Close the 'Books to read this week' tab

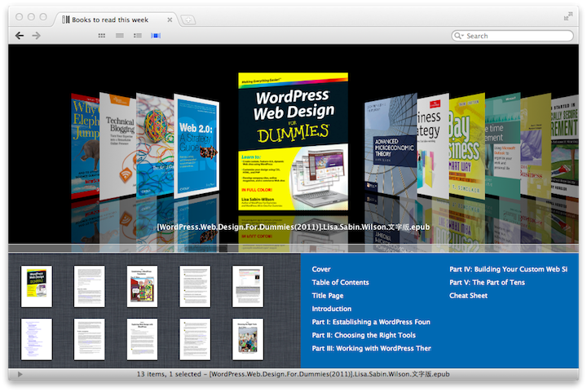[x=170, y=20]
